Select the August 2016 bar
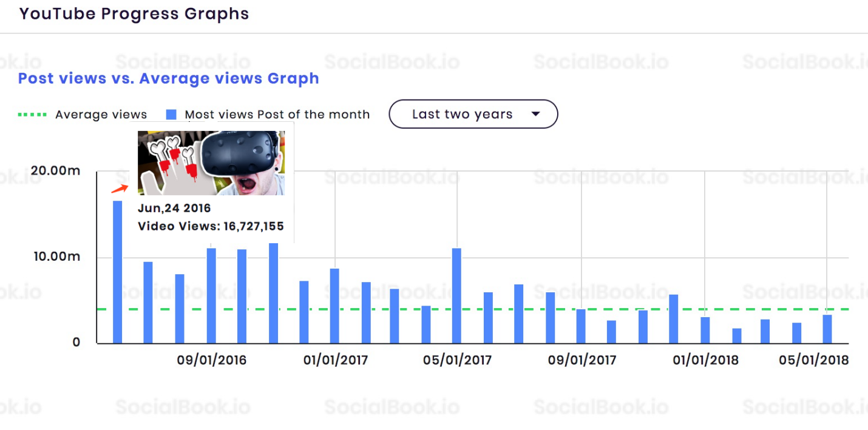868x430 pixels. (180, 309)
